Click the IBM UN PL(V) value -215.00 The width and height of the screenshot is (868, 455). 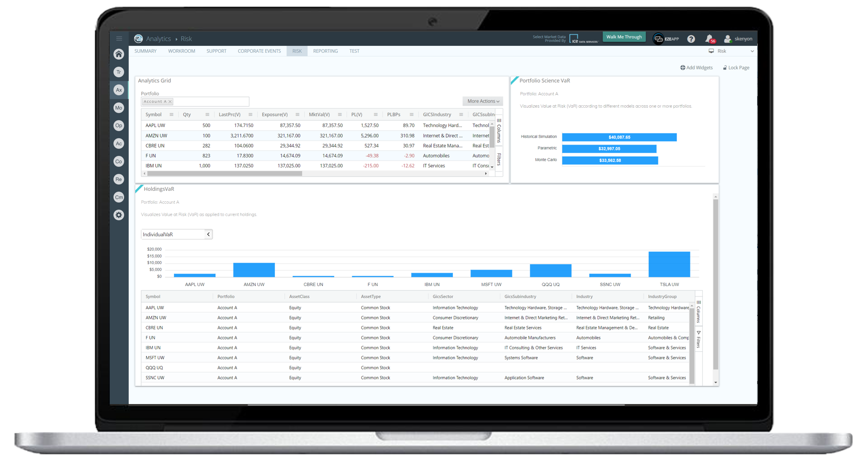coord(371,166)
